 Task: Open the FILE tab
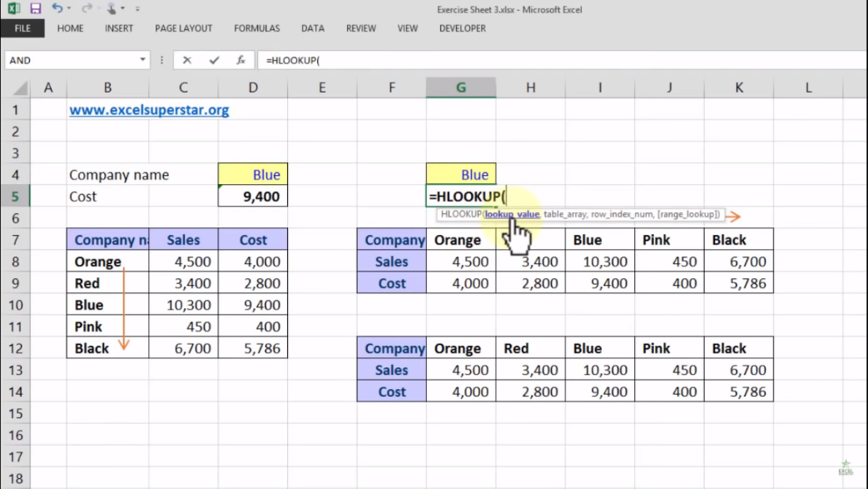tap(22, 28)
